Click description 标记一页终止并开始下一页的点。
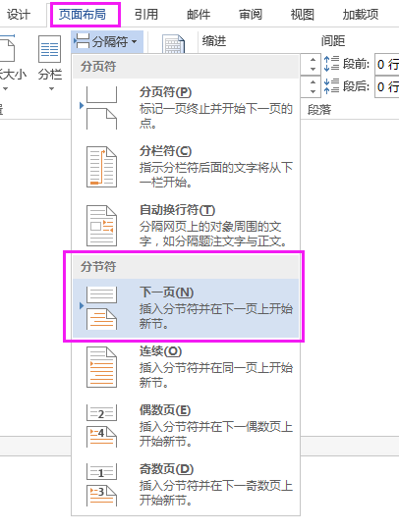This screenshot has width=399, height=532. 216,116
